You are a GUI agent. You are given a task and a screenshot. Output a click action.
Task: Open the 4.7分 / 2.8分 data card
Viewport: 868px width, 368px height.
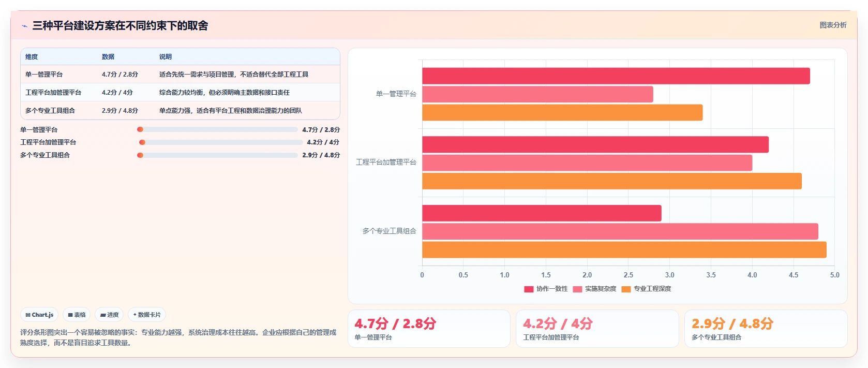(429, 329)
